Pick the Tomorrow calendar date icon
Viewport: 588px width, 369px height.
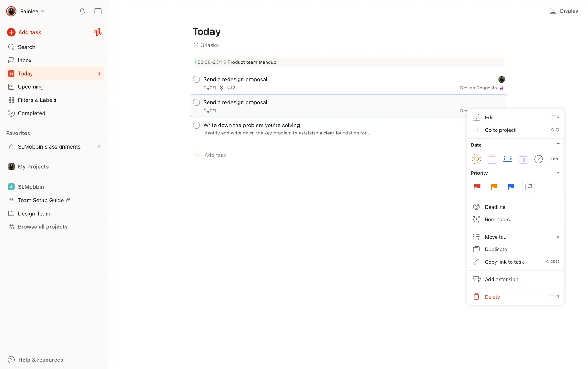[x=492, y=159]
